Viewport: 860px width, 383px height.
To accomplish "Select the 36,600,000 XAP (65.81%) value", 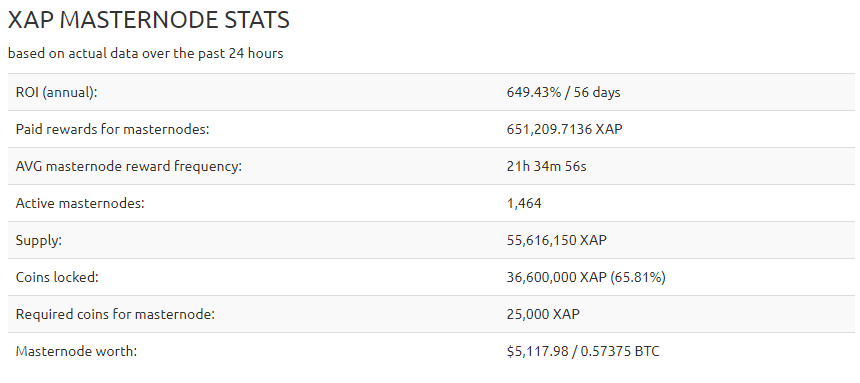I will pyautogui.click(x=586, y=278).
